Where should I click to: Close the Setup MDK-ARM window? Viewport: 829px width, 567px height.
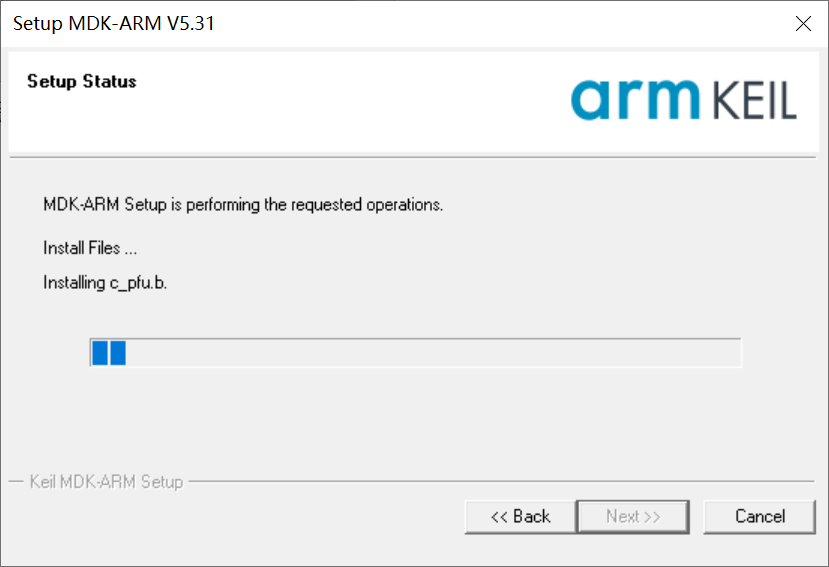[802, 24]
